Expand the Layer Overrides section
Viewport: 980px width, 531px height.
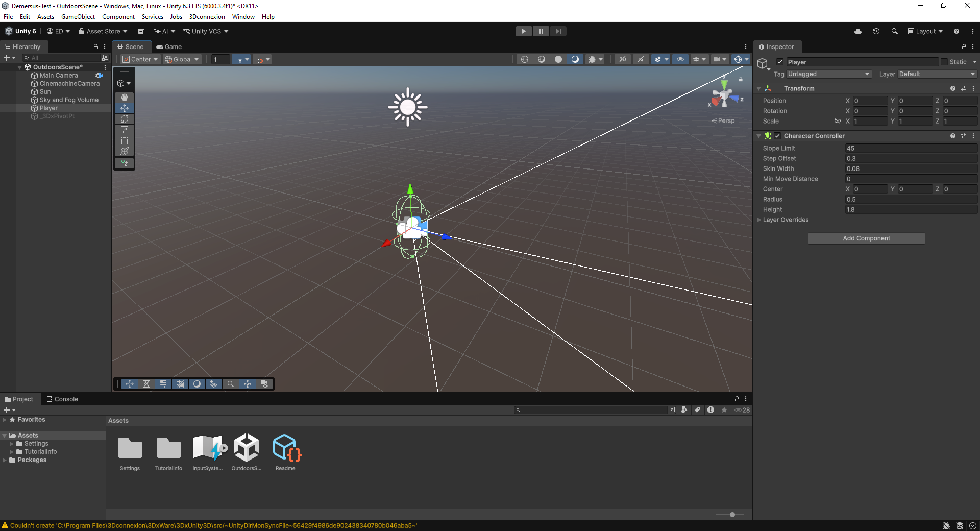pyautogui.click(x=759, y=220)
